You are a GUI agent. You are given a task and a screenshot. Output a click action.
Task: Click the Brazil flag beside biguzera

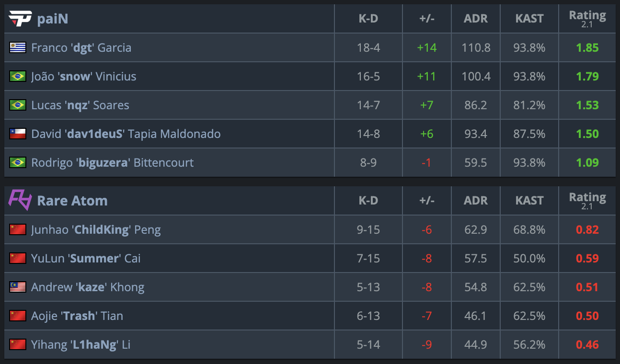(x=18, y=162)
